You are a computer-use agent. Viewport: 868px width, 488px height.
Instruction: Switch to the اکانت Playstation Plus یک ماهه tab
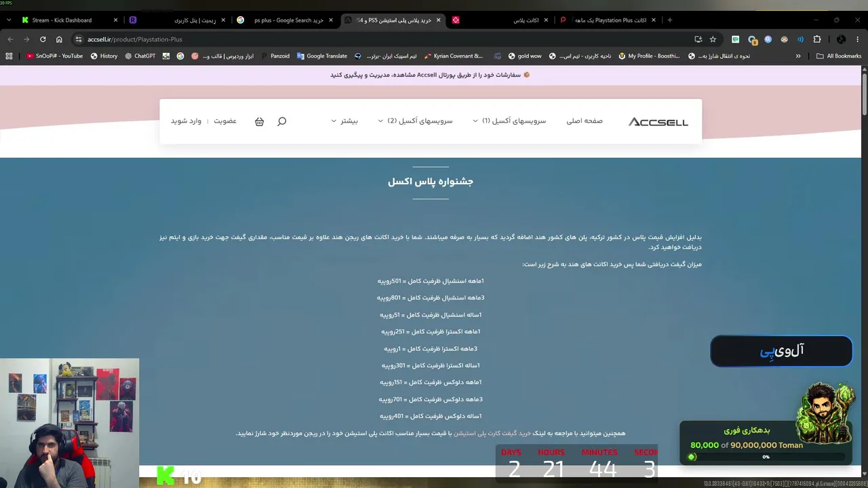coord(608,20)
